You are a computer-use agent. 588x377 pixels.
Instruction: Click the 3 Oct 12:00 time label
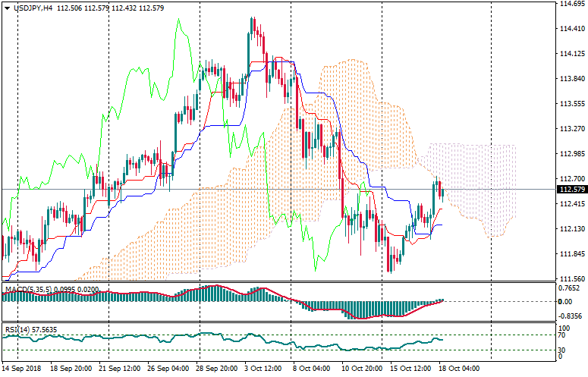pos(265,367)
